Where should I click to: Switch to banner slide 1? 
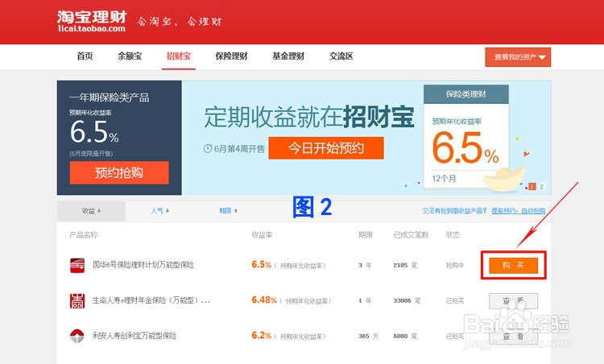coord(532,187)
